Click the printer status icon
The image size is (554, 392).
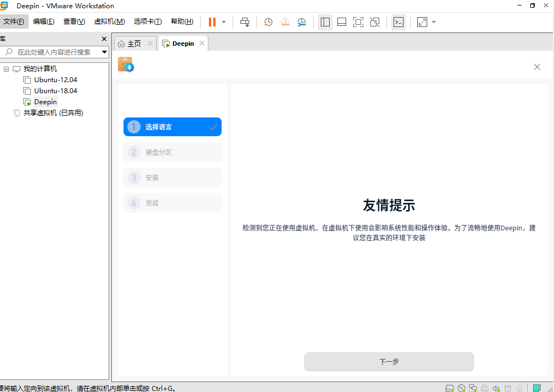point(485,388)
